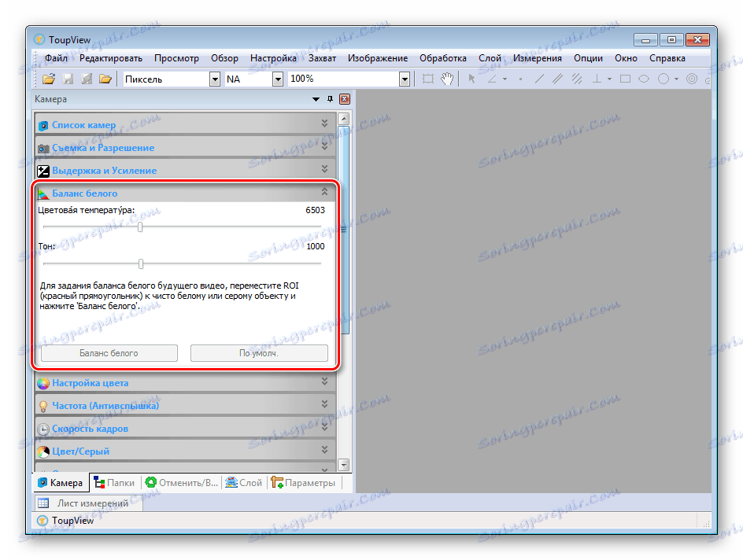Image resolution: width=743 pixels, height=560 pixels.
Task: Expand the Выдержка и Усиление section
Action: (324, 168)
